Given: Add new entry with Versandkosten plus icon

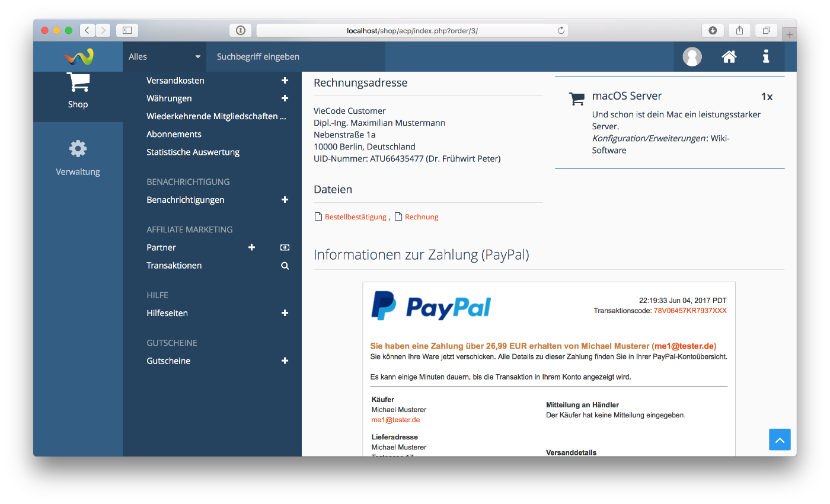Looking at the screenshot, I should pos(285,81).
